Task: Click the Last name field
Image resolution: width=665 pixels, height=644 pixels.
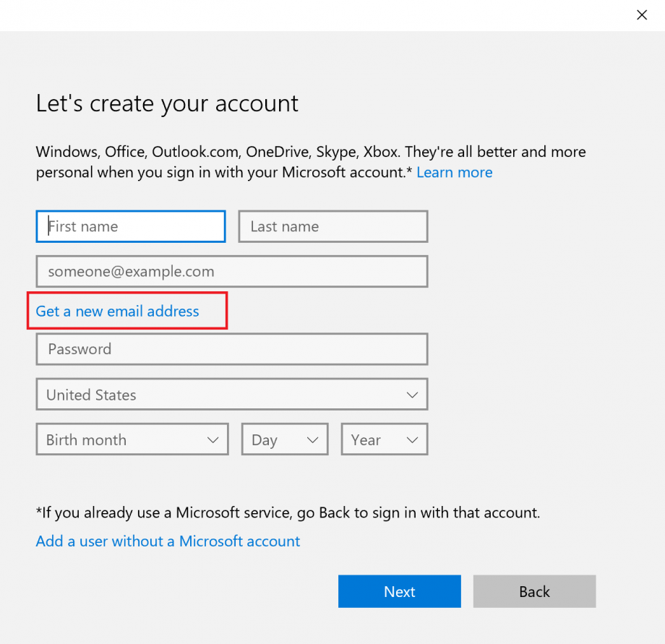Action: [x=332, y=226]
